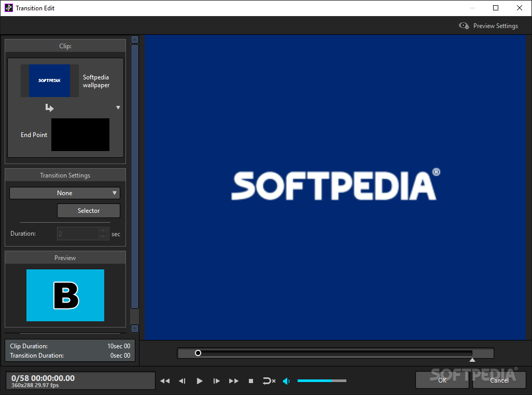The width and height of the screenshot is (532, 395).
Task: Close the Transition Edit window
Action: pyautogui.click(x=520, y=8)
